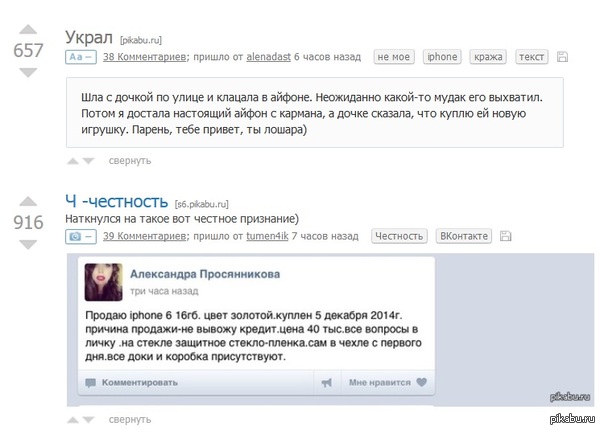Click the megaphone share icon in the VK post

[326, 382]
